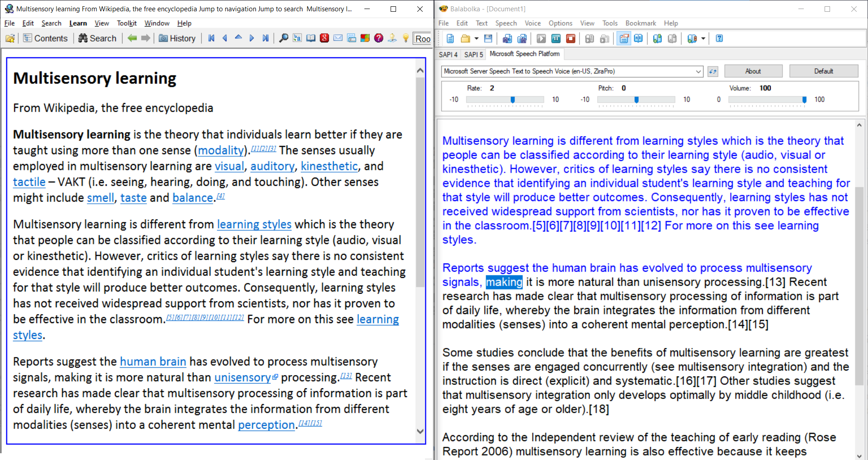Click the colorful Windows flag icon
The height and width of the screenshot is (460, 868).
point(365,38)
